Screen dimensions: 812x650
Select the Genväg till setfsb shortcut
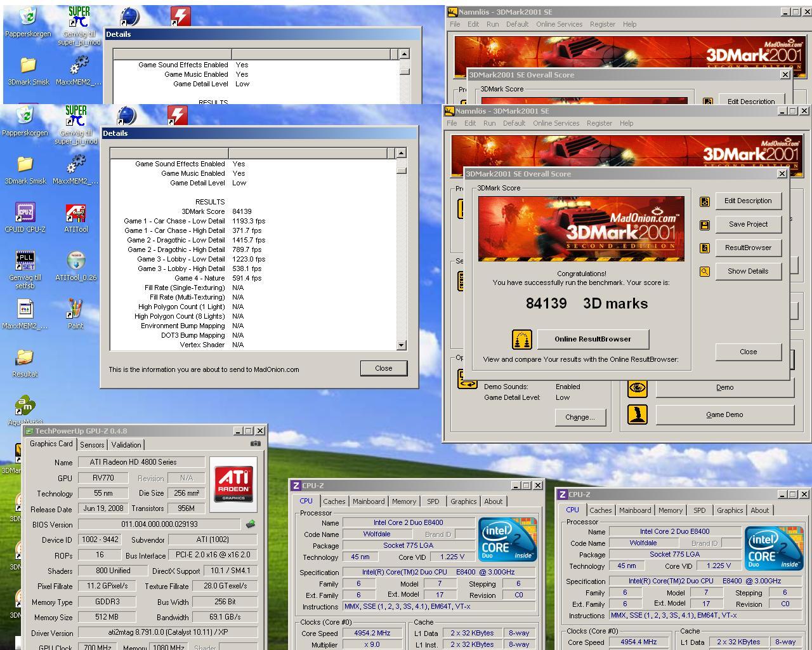[x=25, y=270]
